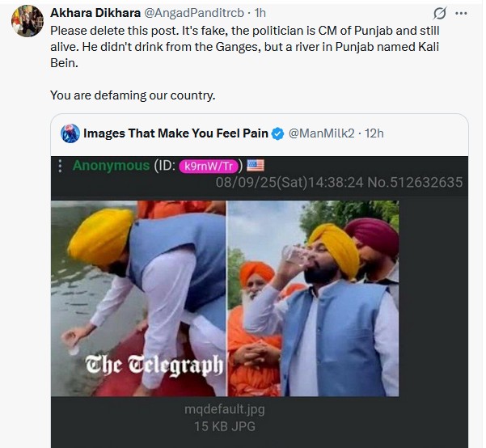Open Akhara Dikhara's profile avatar

(27, 21)
